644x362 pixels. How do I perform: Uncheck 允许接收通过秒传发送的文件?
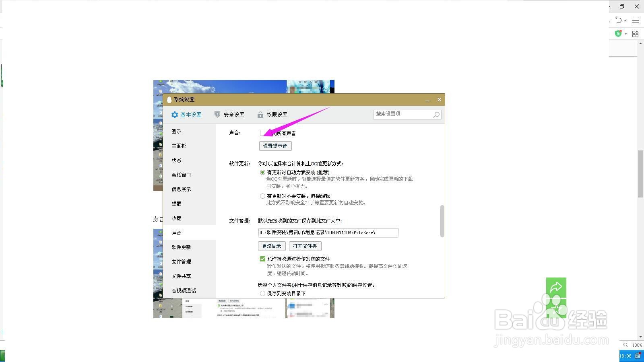pos(262,259)
